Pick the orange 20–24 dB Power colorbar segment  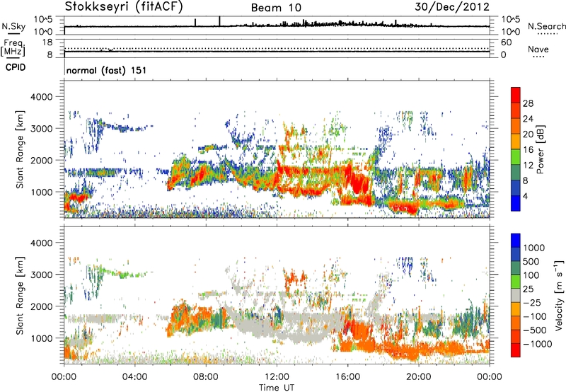[x=516, y=126]
